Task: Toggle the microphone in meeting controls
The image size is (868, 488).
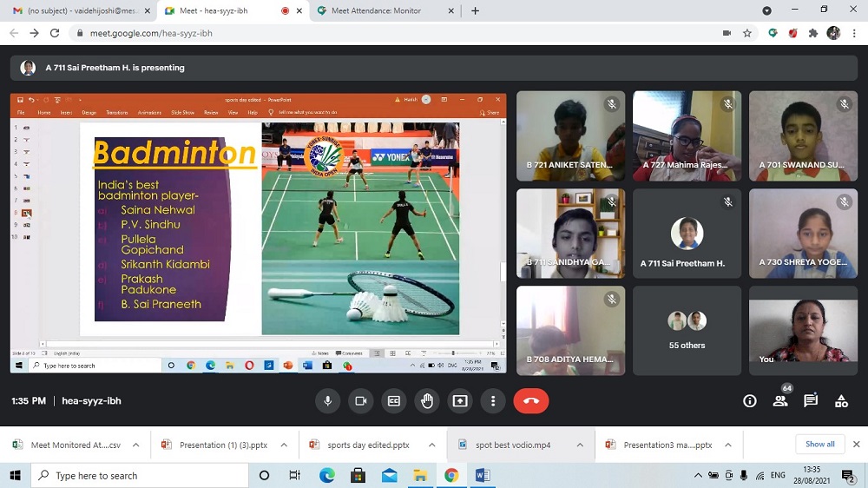Action: pyautogui.click(x=328, y=401)
